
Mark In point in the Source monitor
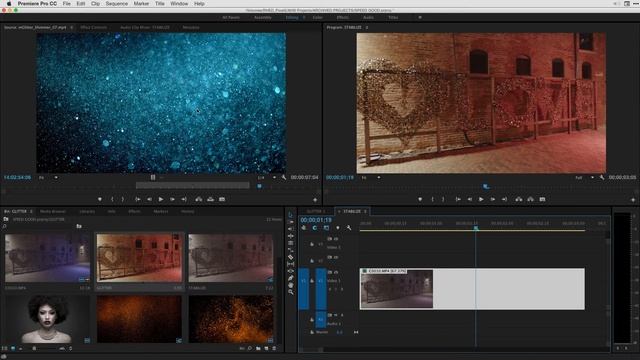pos(112,199)
